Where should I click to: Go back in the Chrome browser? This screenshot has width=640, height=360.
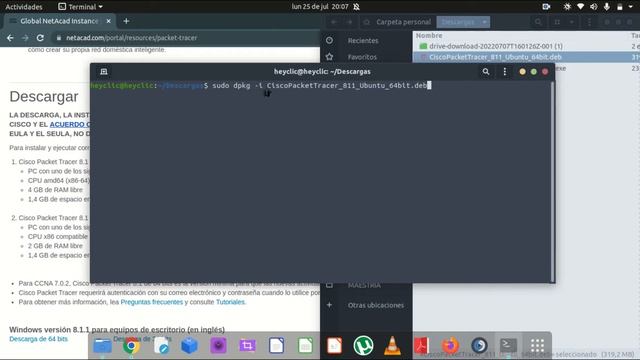coord(10,38)
